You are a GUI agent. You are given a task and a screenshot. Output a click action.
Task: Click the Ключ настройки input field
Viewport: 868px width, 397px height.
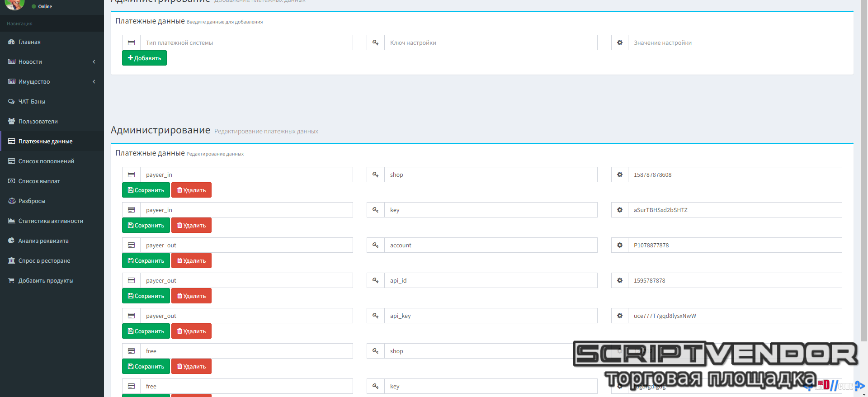coord(491,43)
